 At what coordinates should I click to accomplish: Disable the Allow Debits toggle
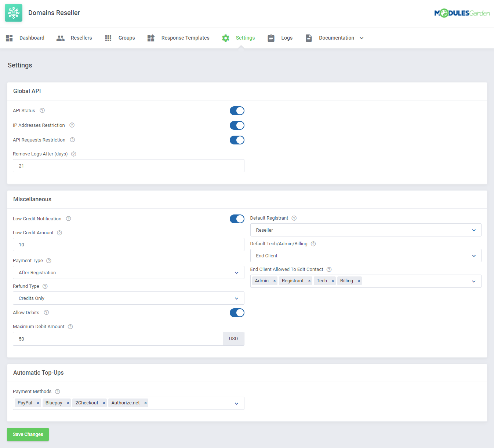point(237,312)
